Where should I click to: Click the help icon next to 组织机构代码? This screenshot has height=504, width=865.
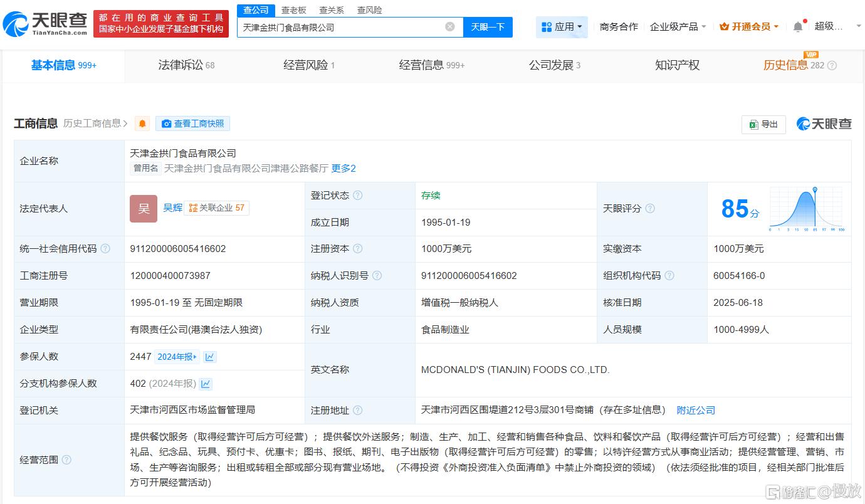coord(669,276)
